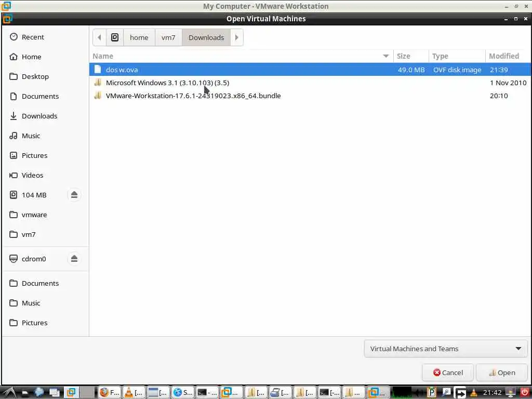Click the path bar forward arrow

tap(237, 37)
